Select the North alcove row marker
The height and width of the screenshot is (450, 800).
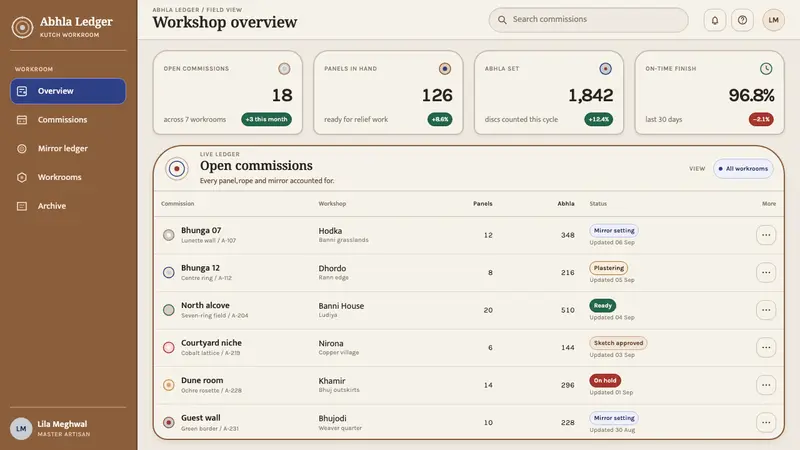pos(168,310)
